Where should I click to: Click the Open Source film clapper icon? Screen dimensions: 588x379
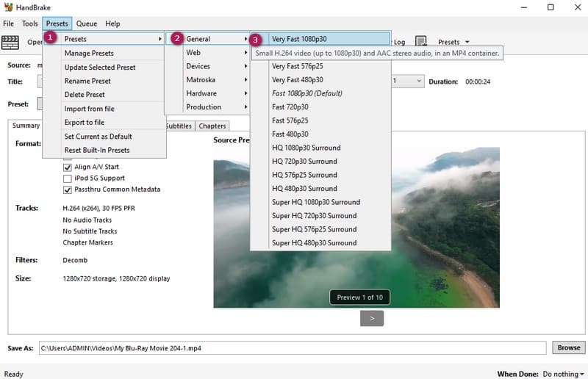[10, 42]
